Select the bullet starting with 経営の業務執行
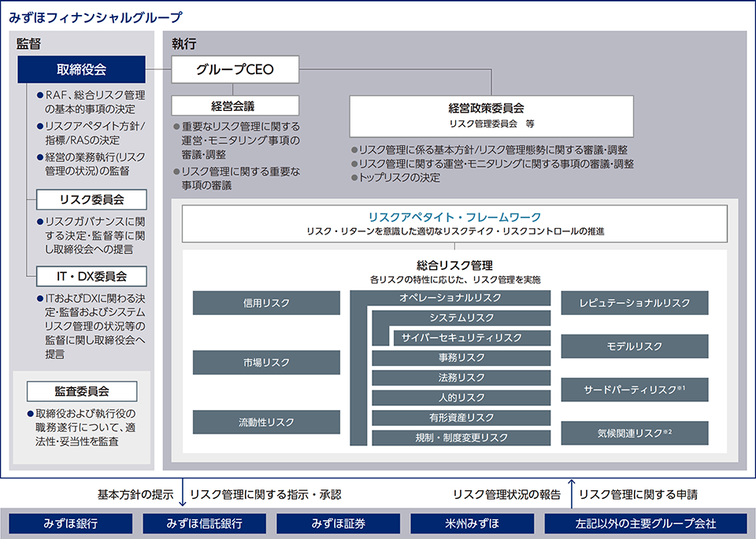 point(91,164)
